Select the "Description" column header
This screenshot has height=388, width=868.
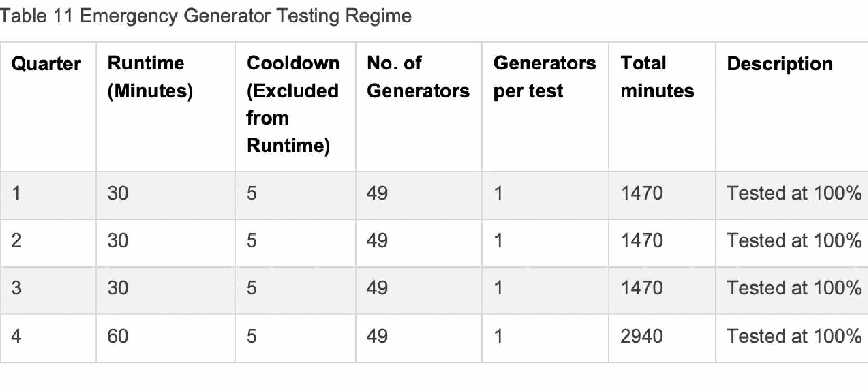coord(779,64)
